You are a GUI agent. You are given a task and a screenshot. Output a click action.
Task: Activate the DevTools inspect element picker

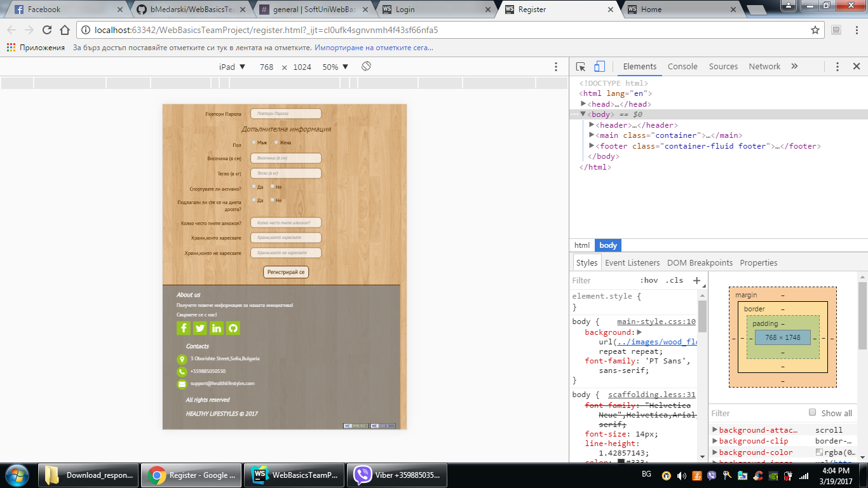click(x=581, y=67)
